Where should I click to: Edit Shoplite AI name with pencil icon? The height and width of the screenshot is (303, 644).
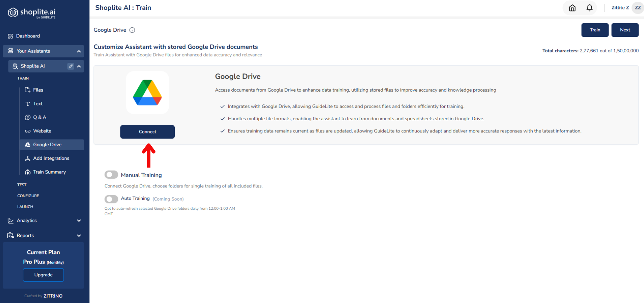coord(71,66)
